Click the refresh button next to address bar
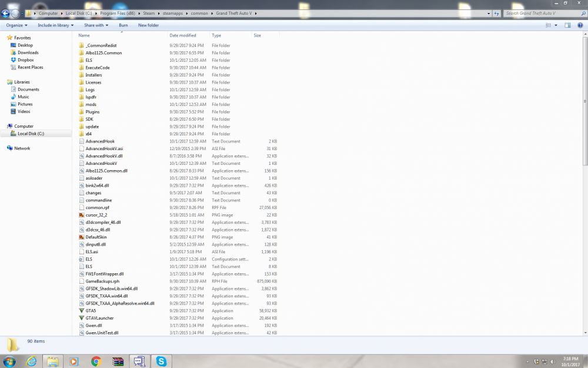The height and width of the screenshot is (368, 588). tap(496, 13)
